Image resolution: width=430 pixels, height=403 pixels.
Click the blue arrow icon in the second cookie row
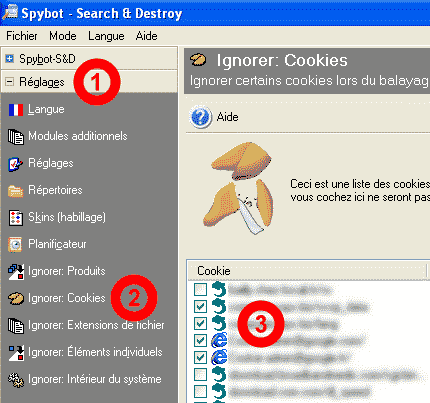pos(219,306)
